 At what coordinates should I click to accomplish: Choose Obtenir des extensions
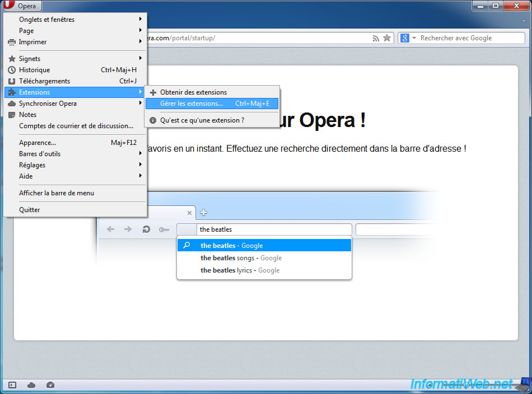pos(193,92)
